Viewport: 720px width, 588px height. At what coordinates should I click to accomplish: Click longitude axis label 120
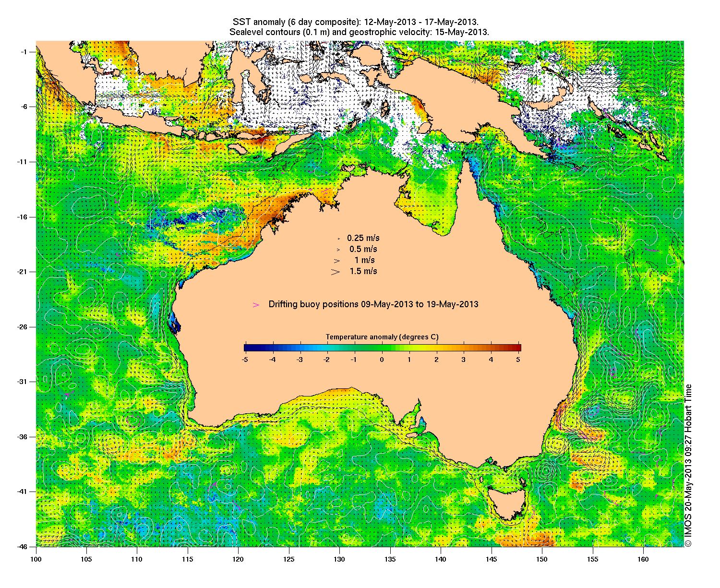point(238,559)
